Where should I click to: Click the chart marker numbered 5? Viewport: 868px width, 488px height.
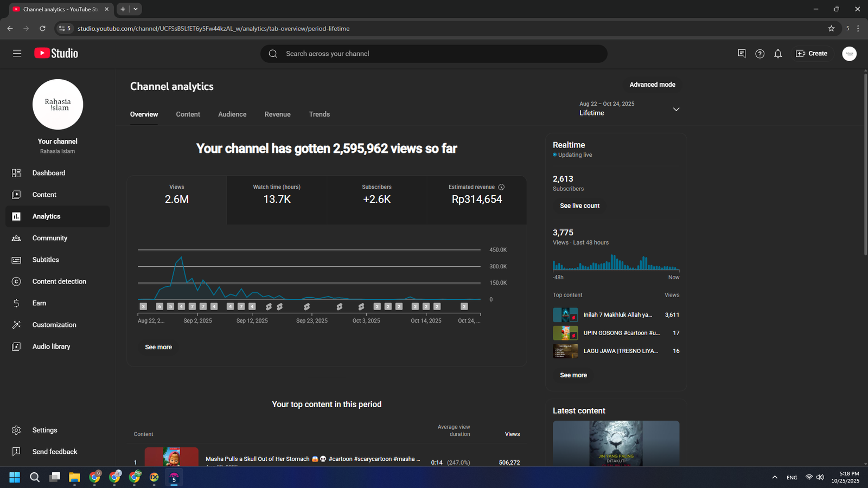pos(170,306)
